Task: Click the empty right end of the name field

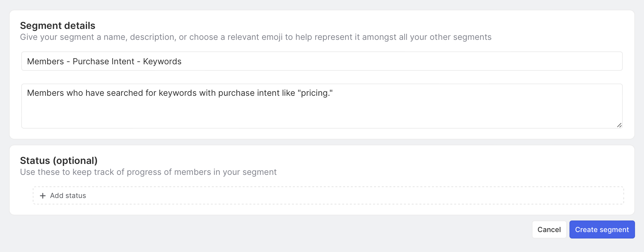Action: point(546,61)
